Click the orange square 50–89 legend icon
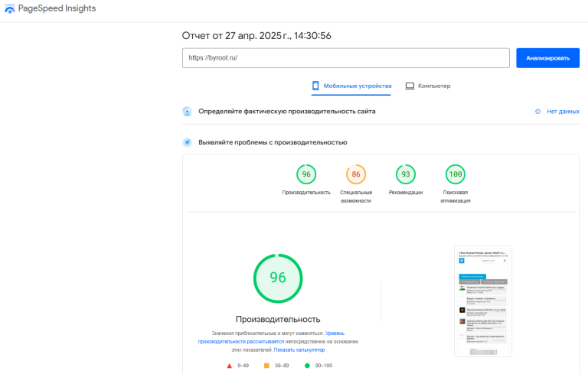The width and height of the screenshot is (588, 374). pos(266,366)
